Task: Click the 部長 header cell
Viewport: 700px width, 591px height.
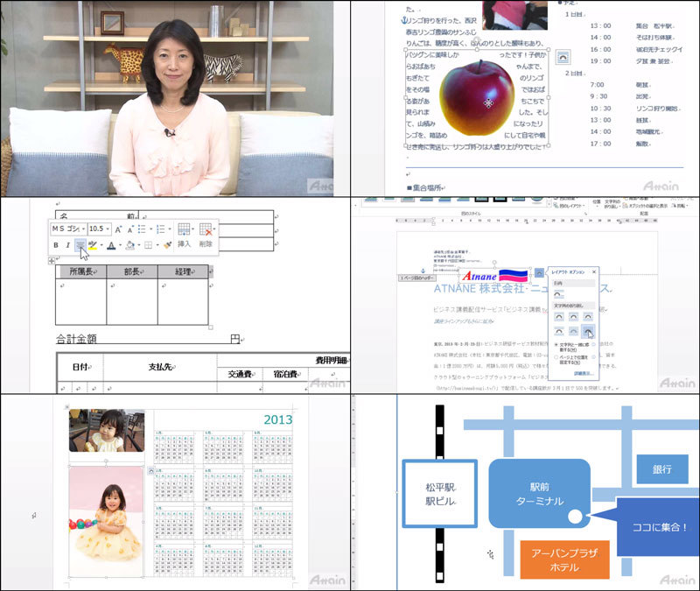Action: [x=132, y=271]
